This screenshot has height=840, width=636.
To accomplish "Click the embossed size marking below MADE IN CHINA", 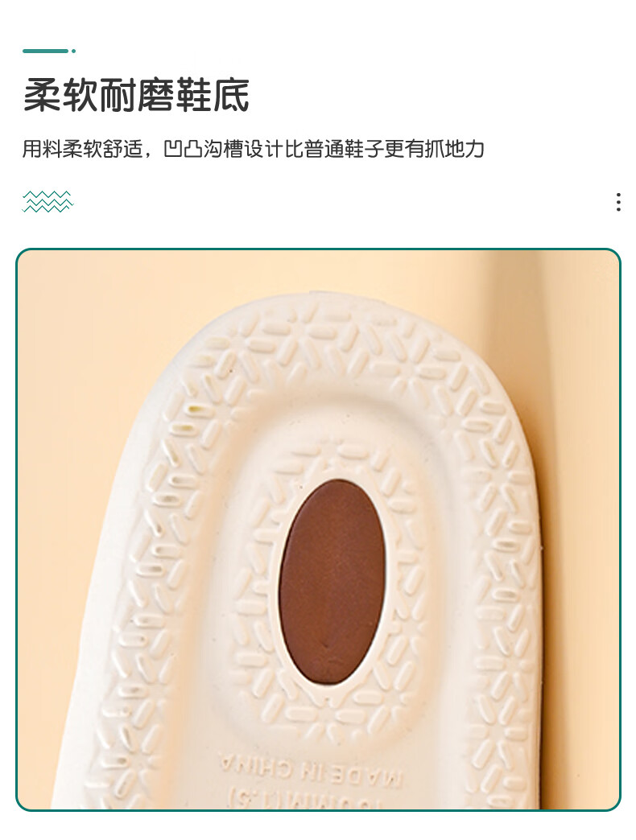I will click(x=305, y=800).
